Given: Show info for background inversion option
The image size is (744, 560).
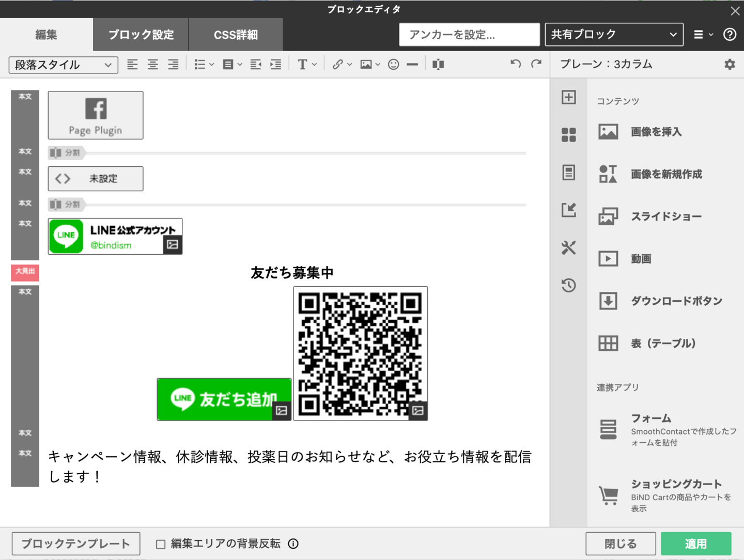Looking at the screenshot, I should pos(293,543).
